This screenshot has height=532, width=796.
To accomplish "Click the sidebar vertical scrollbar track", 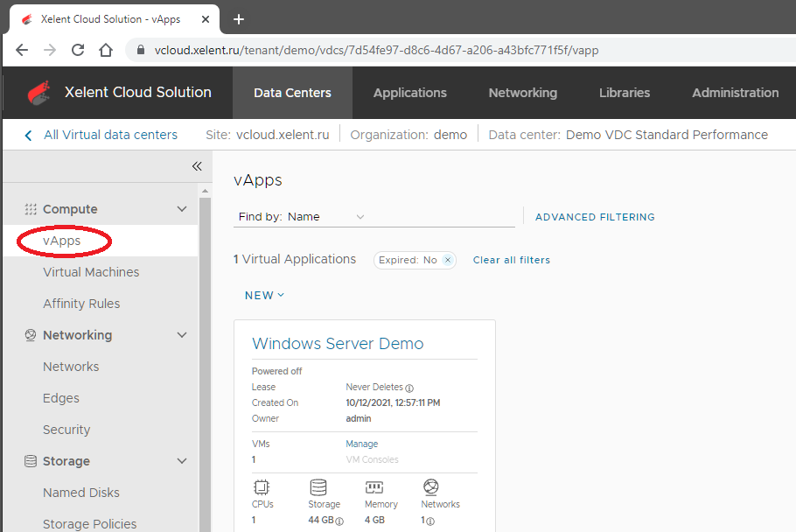I will (205, 366).
